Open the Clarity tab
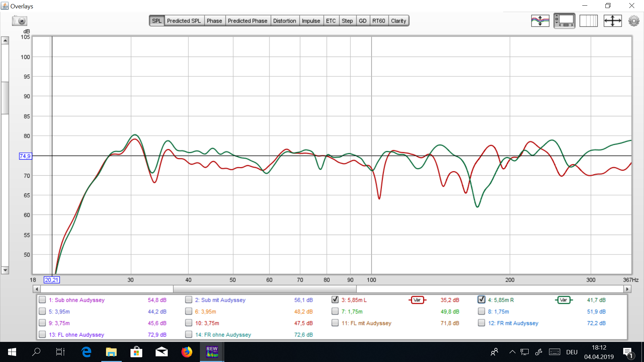Image resolution: width=644 pixels, height=362 pixels. tap(398, 21)
